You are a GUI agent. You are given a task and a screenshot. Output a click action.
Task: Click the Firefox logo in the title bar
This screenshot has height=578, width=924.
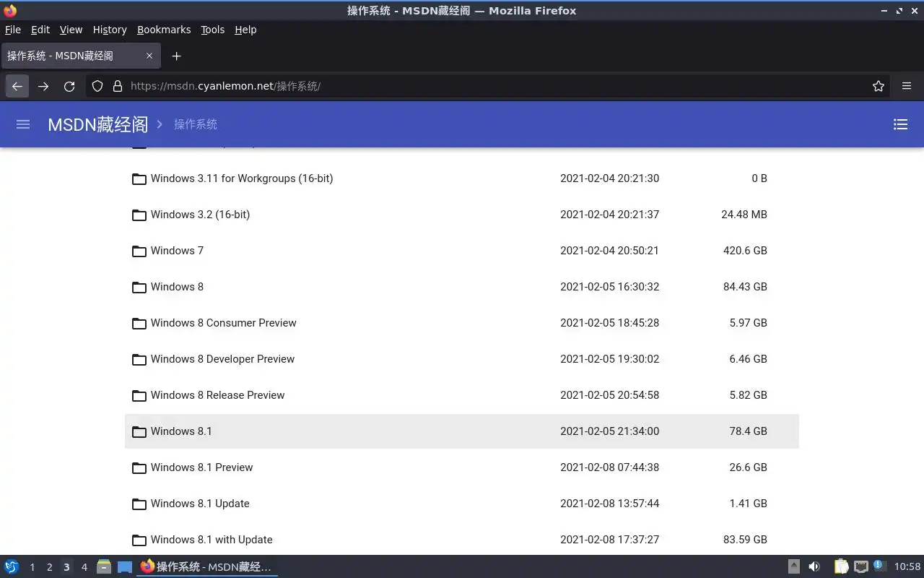[10, 10]
